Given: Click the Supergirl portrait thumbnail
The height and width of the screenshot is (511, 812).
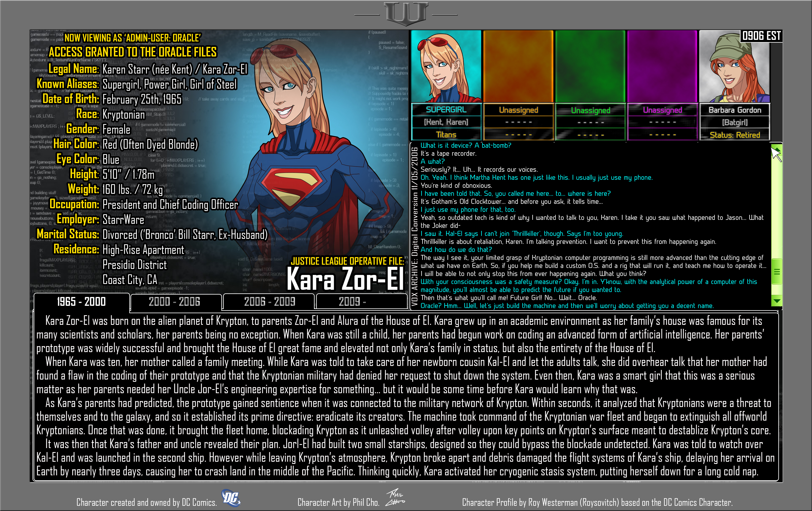Looking at the screenshot, I should coord(446,66).
